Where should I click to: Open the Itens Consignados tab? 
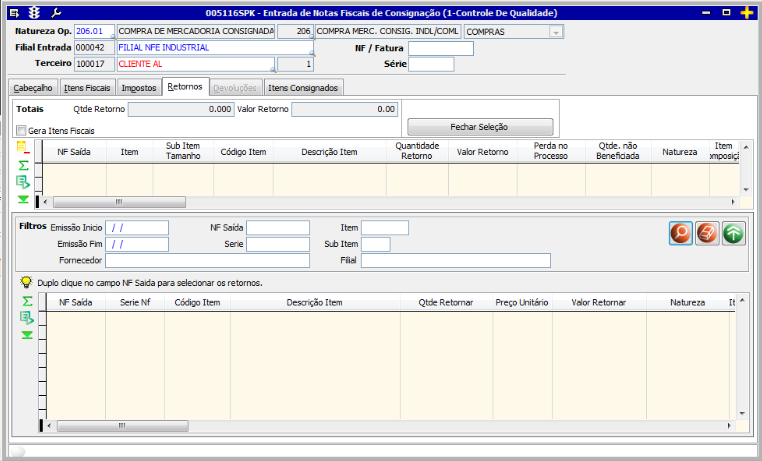click(304, 88)
